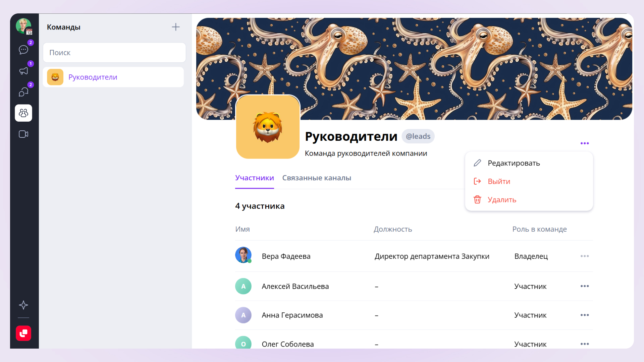The image size is (644, 362).
Task: Open Олег Соболева name
Action: tap(288, 344)
